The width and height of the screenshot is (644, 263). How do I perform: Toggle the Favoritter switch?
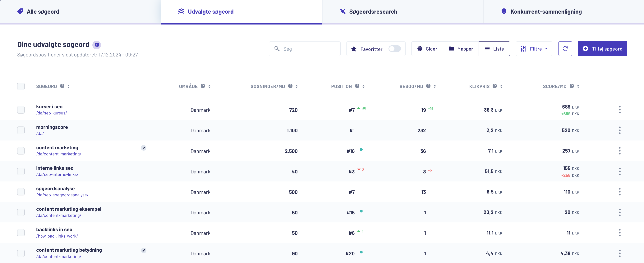[x=394, y=49]
